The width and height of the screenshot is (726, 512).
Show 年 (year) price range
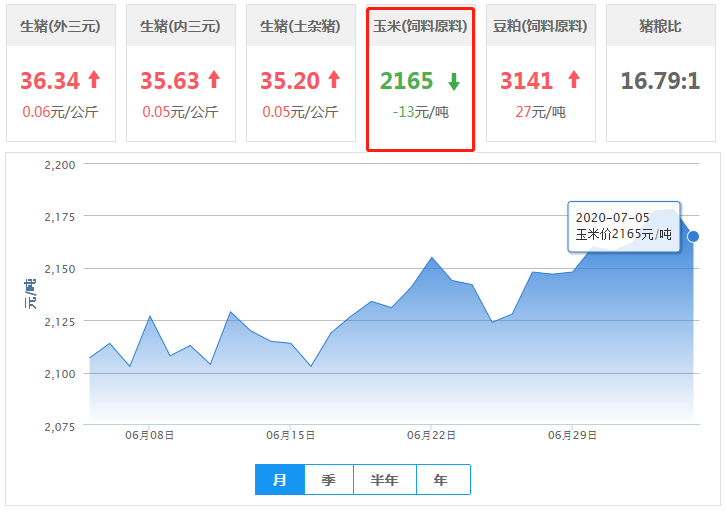[441, 480]
